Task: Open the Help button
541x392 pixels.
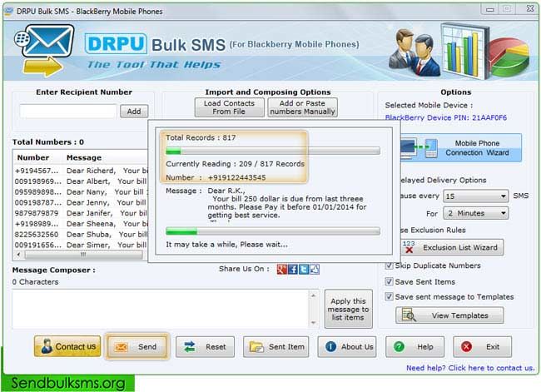Action: point(414,347)
